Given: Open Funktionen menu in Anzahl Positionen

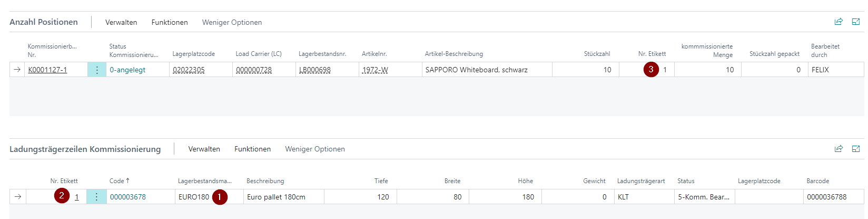Looking at the screenshot, I should pos(170,22).
